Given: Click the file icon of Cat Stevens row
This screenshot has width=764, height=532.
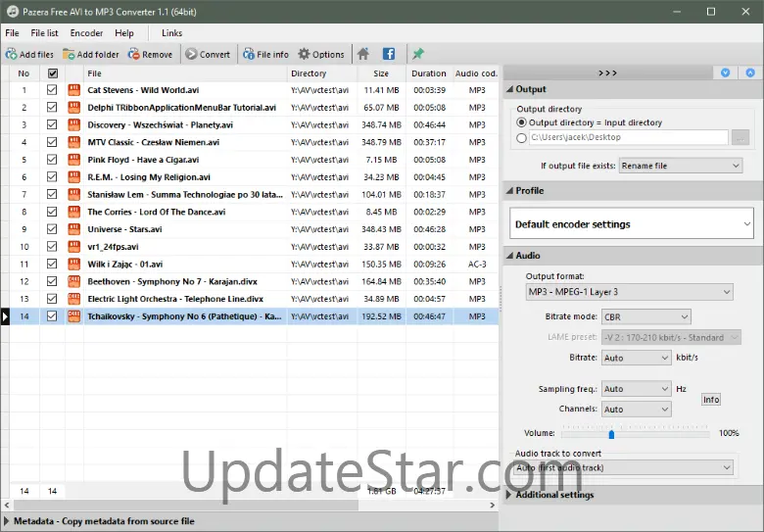Looking at the screenshot, I should [x=74, y=90].
